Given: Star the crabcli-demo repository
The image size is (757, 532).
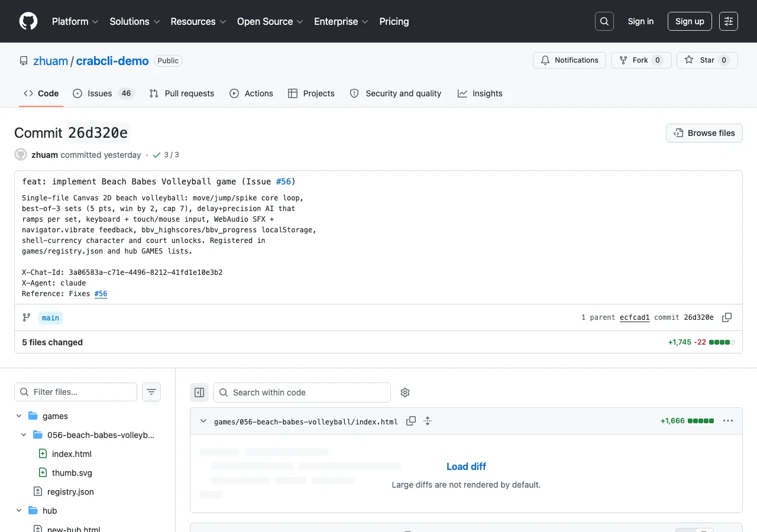Looking at the screenshot, I should tap(707, 60).
